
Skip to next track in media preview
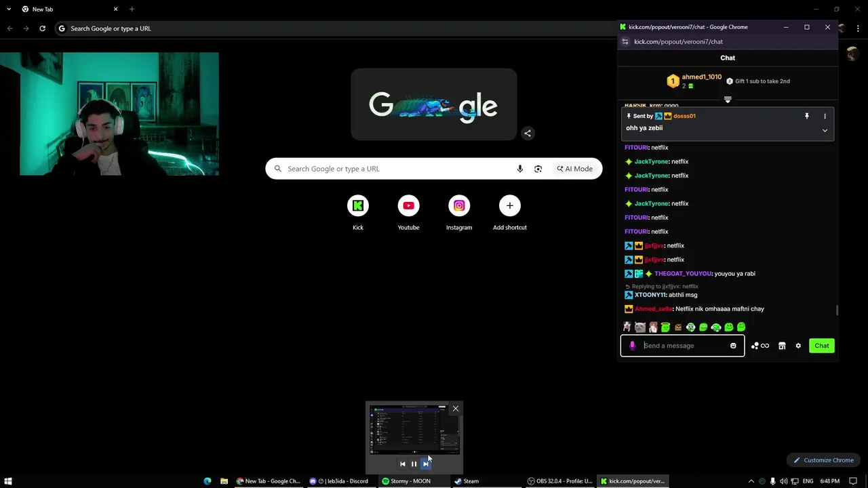click(425, 464)
